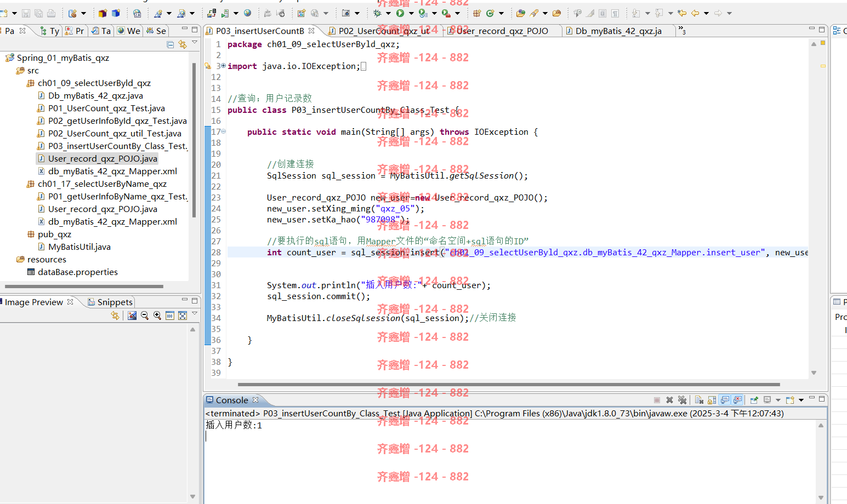The height and width of the screenshot is (504, 847).
Task: Open the Type Hierarchy 'Ty' tab
Action: pos(50,31)
